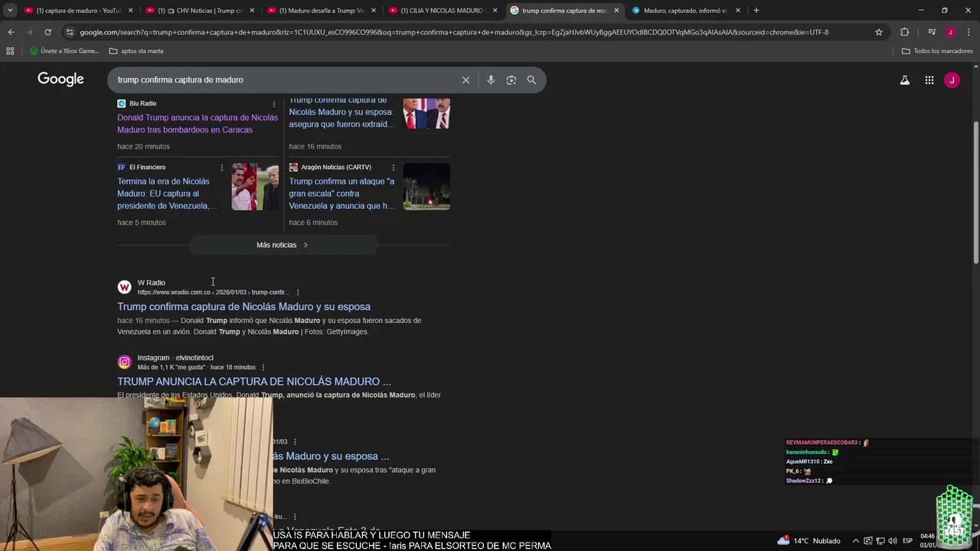
Task: Start voice search with the microphone icon
Action: tap(491, 80)
